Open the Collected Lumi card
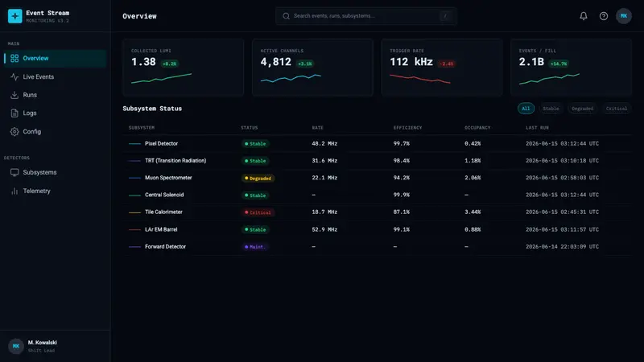This screenshot has width=644, height=362. 184,68
